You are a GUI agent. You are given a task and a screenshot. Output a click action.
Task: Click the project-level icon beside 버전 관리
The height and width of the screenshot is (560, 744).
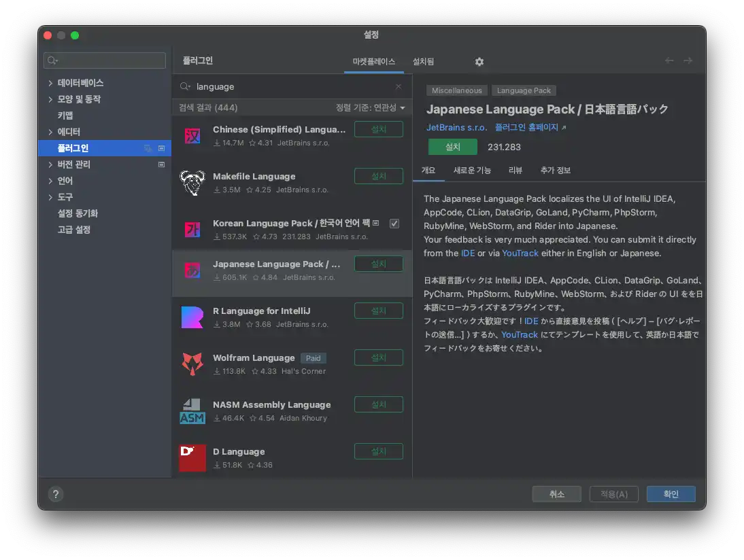tap(161, 164)
